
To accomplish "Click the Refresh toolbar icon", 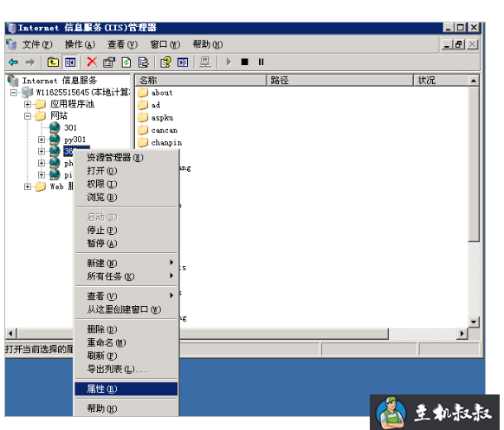I will tap(126, 62).
